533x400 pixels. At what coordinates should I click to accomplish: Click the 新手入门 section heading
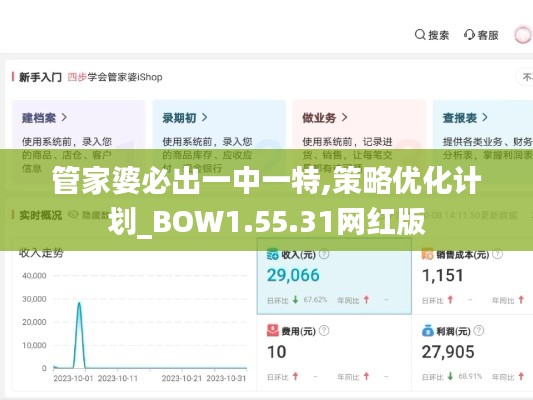coord(40,77)
